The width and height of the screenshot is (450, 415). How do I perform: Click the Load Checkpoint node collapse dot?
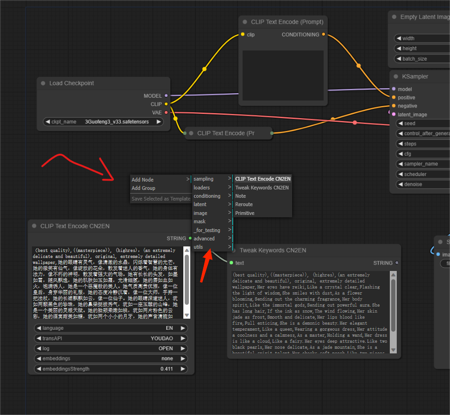pyautogui.click(x=43, y=83)
